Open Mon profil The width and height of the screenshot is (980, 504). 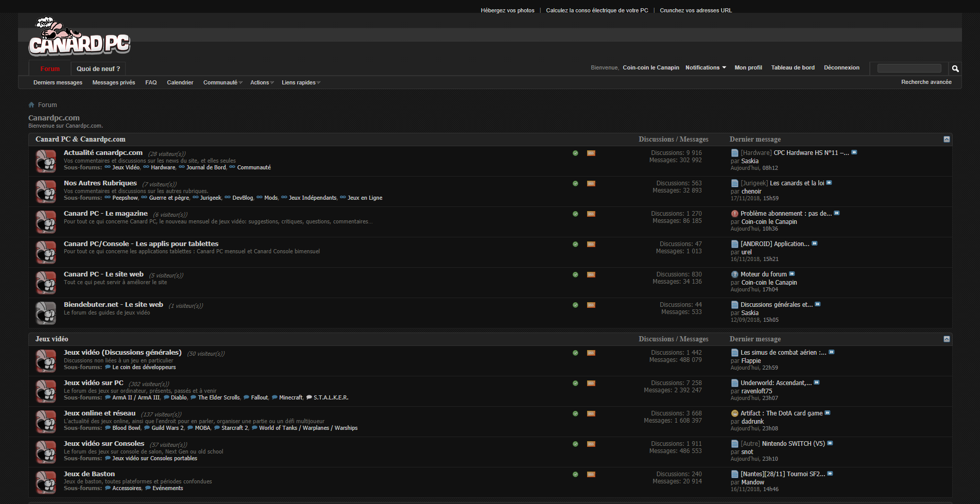click(x=748, y=67)
